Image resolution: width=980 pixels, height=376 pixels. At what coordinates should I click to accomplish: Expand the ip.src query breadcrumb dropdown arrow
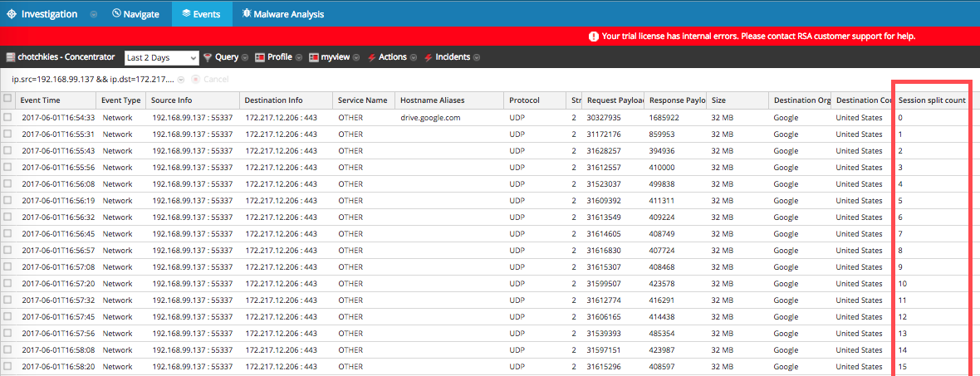pos(182,79)
